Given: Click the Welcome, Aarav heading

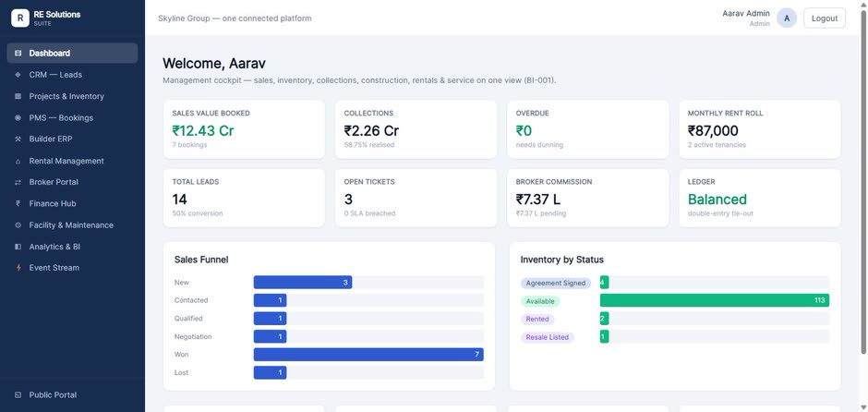Looking at the screenshot, I should tap(214, 64).
